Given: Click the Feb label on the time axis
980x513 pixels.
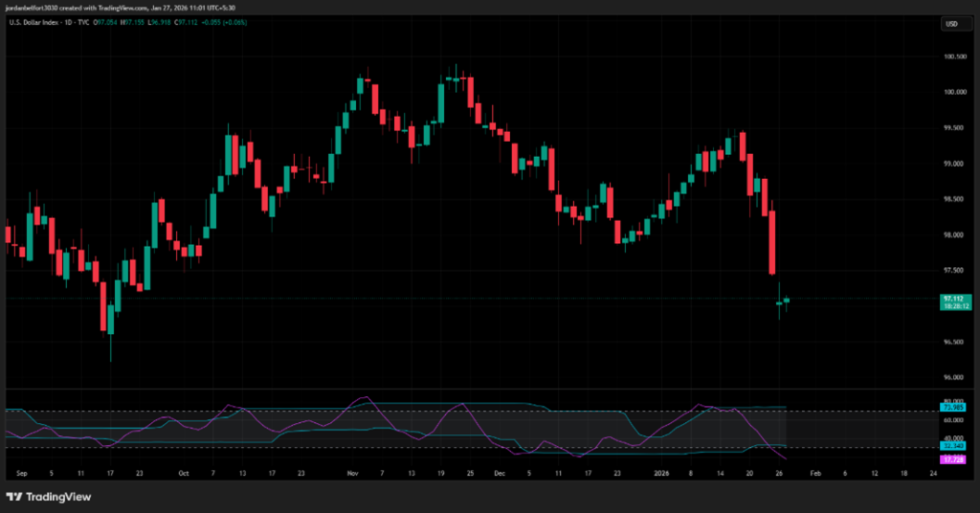Looking at the screenshot, I should tap(814, 473).
